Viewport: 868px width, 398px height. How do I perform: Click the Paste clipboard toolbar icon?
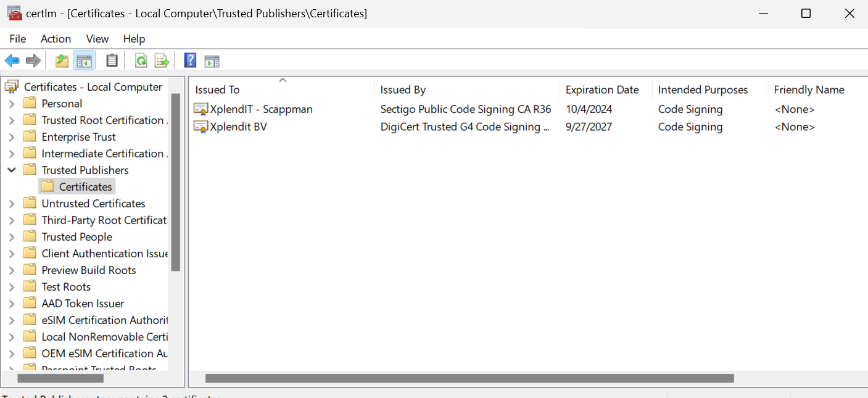coord(112,60)
